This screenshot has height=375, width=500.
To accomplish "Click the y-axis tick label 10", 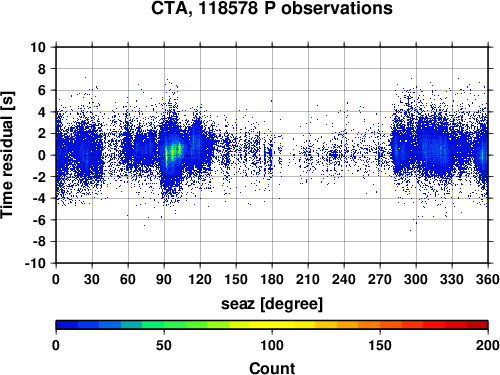I will click(x=38, y=47).
